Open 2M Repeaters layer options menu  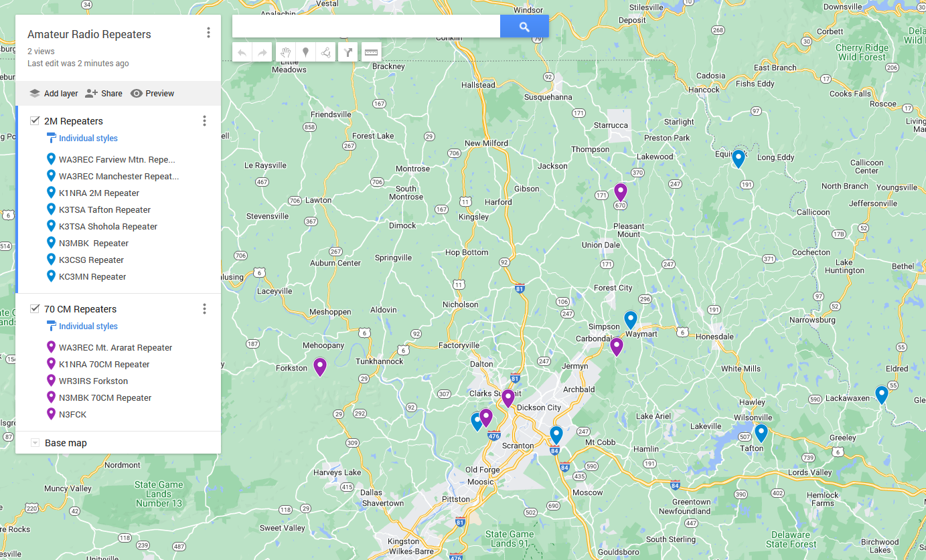tap(204, 121)
